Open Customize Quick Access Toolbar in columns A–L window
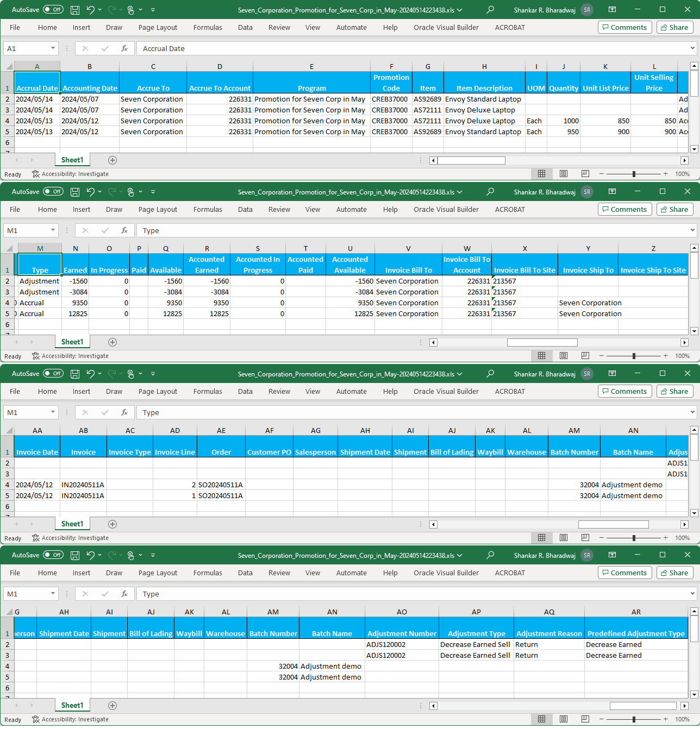Image resolution: width=700 pixels, height=729 pixels. pos(153,10)
